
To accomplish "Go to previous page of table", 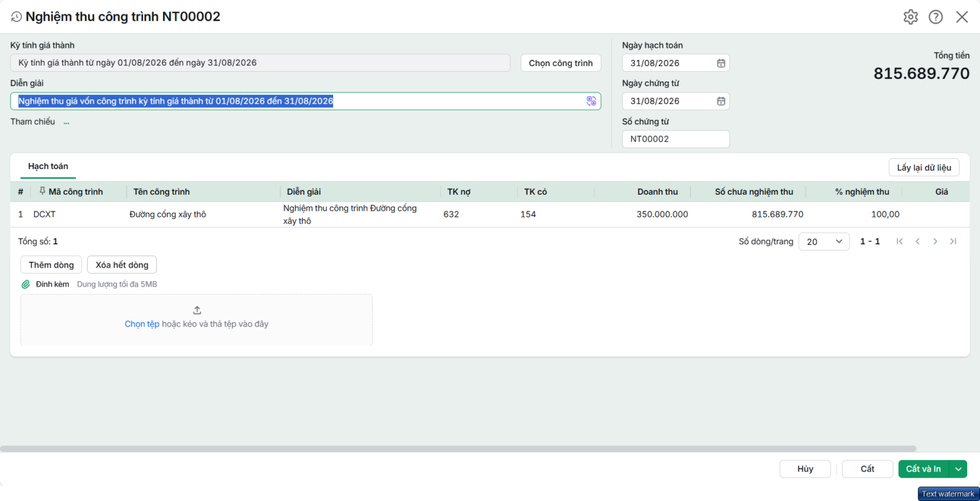I will (x=918, y=241).
